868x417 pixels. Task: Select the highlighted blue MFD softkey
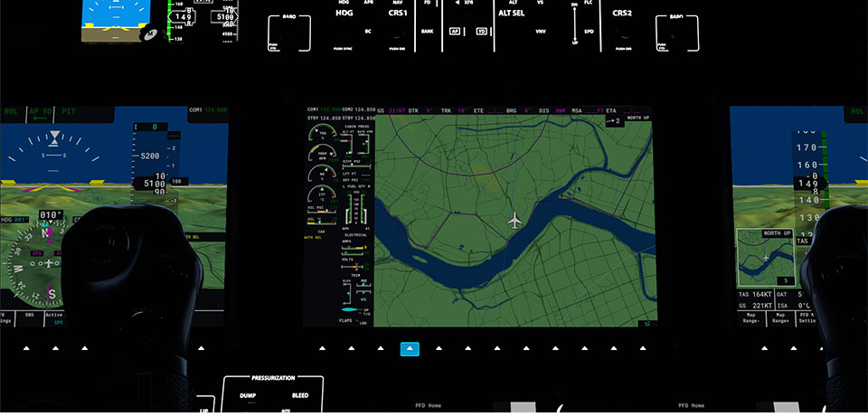click(x=410, y=349)
